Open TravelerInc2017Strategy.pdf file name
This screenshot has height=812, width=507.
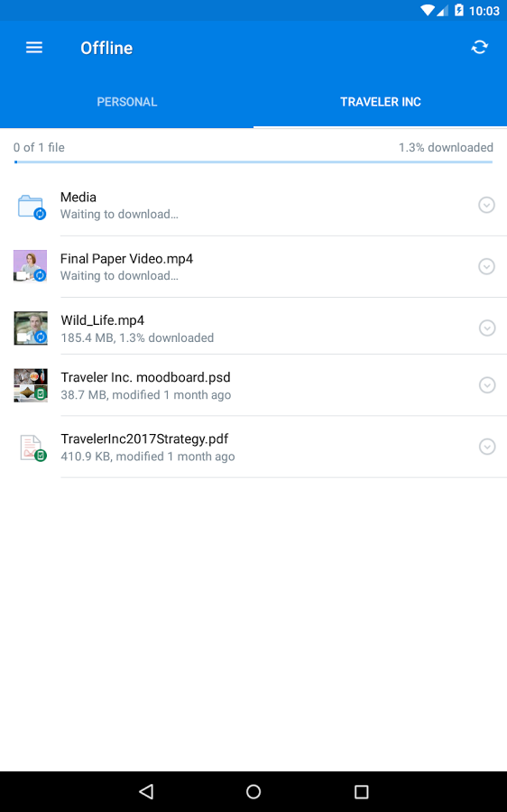[x=144, y=438]
